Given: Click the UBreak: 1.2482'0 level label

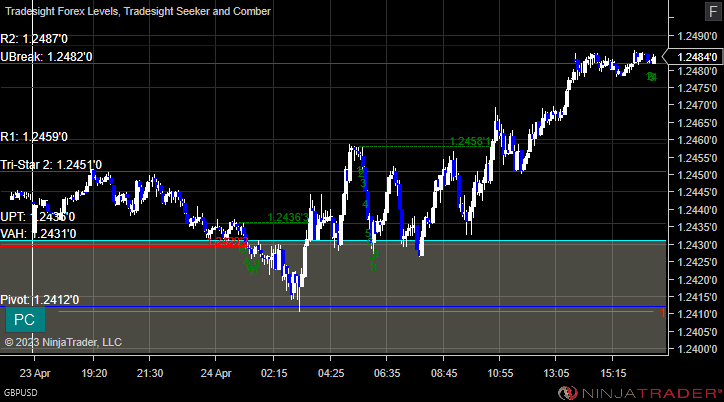Looking at the screenshot, I should [x=46, y=57].
